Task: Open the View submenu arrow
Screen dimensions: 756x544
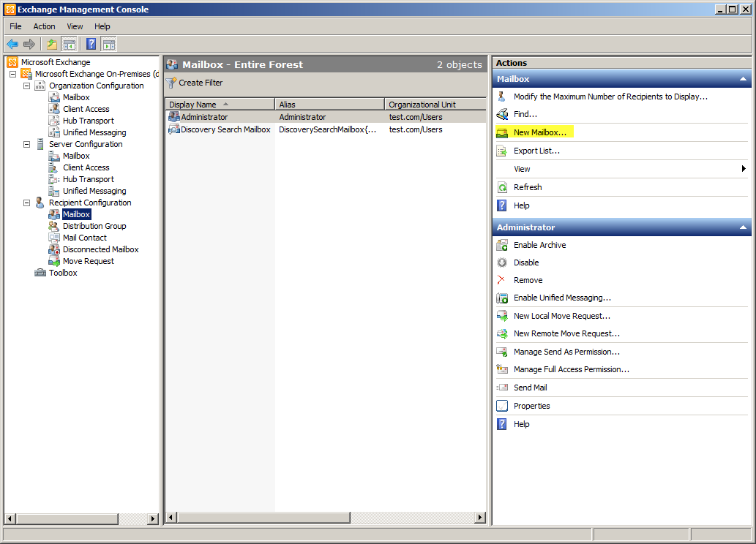Action: [x=744, y=169]
